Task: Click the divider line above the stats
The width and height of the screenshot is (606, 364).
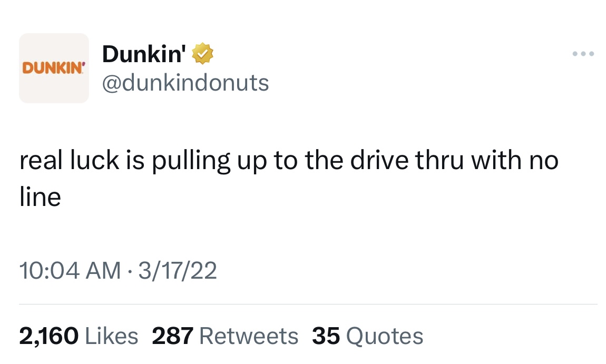Action: click(x=308, y=304)
